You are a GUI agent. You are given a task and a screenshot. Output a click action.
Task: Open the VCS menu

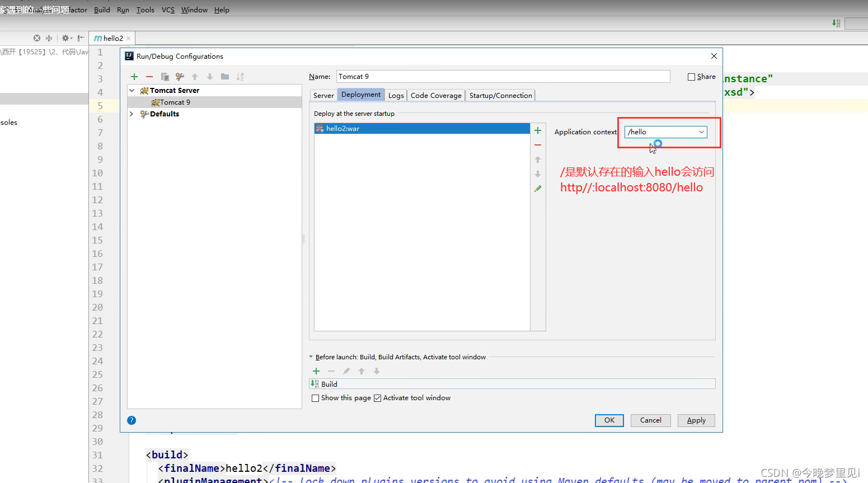(x=168, y=10)
